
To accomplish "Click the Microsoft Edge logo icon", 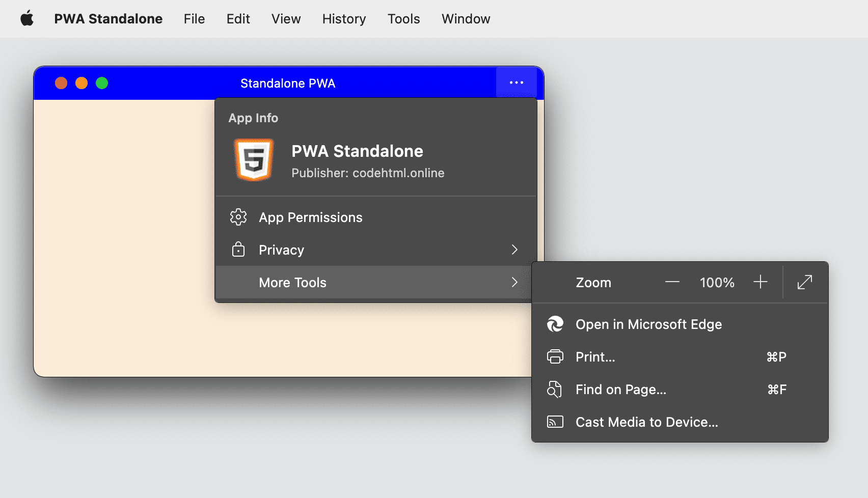I will pos(555,324).
